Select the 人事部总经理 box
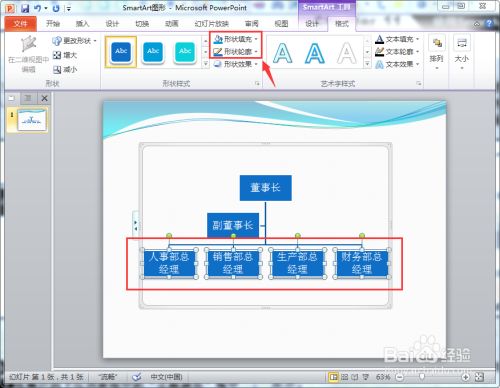The image size is (500, 388). 169,263
